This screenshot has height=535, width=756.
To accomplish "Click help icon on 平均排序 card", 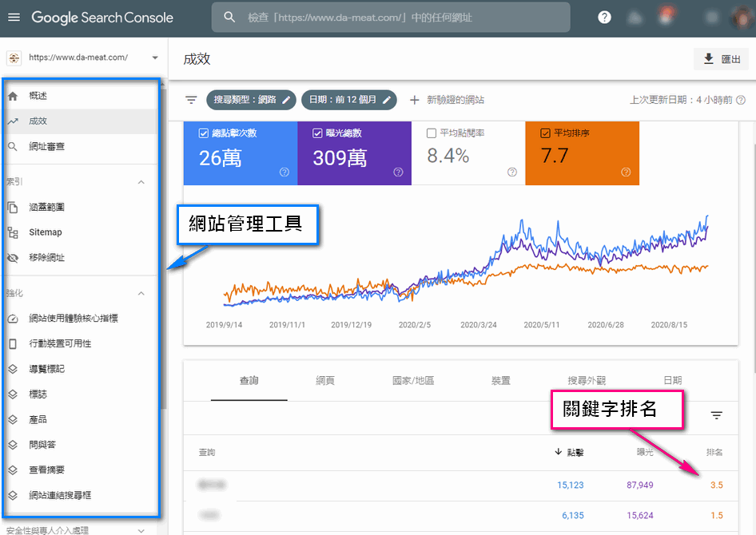I will [x=626, y=172].
